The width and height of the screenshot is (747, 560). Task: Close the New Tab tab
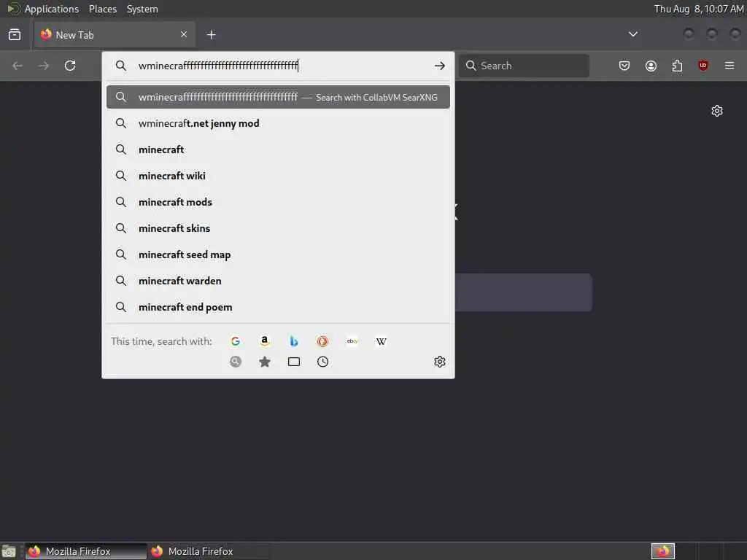(184, 34)
